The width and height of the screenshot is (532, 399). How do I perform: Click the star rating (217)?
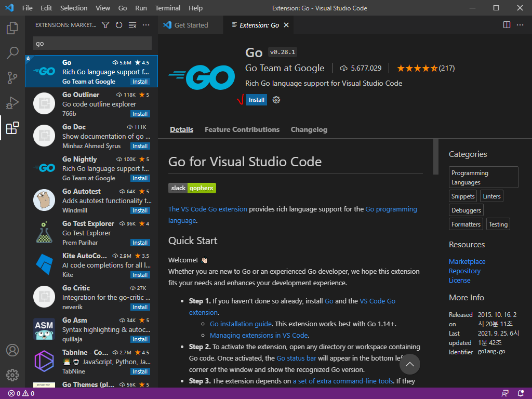(x=426, y=68)
